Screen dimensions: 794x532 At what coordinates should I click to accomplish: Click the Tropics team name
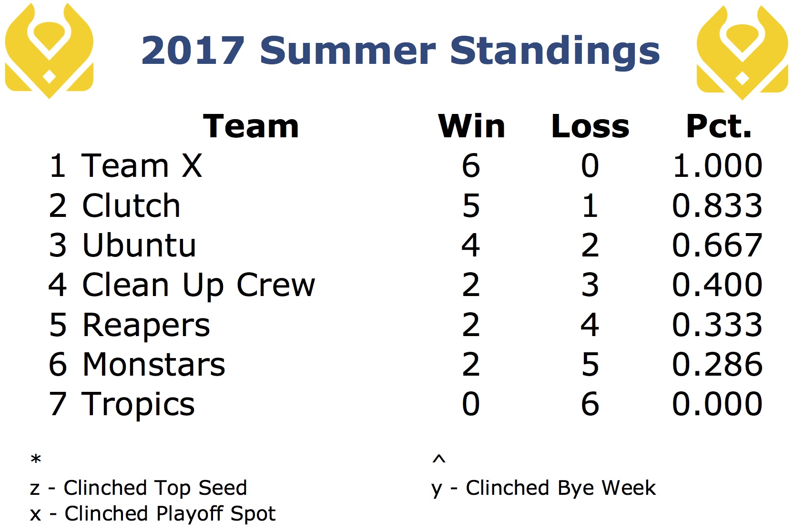pyautogui.click(x=138, y=405)
